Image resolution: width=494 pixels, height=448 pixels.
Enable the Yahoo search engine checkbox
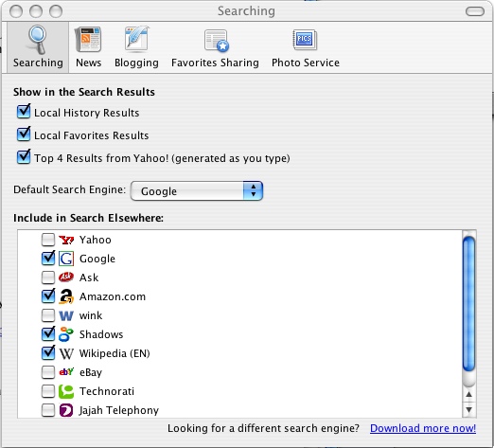tap(48, 240)
